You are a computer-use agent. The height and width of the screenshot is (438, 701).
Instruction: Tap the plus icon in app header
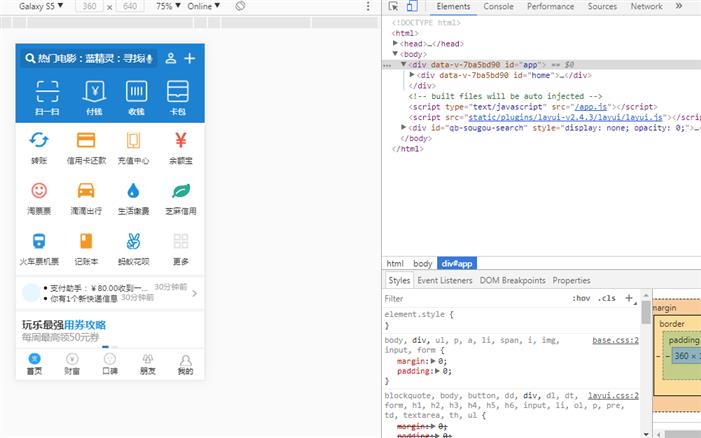tap(190, 58)
